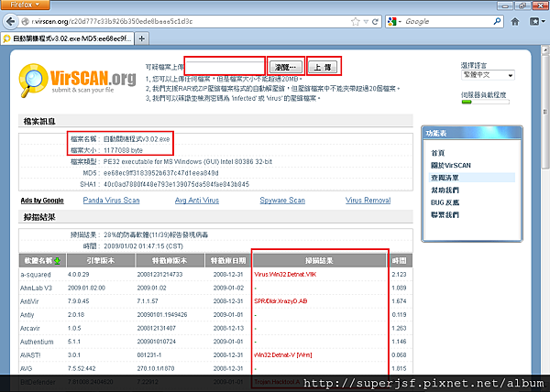The height and width of the screenshot is (392, 550).
Task: Click the bookmark star in address bar
Action: click(x=356, y=22)
